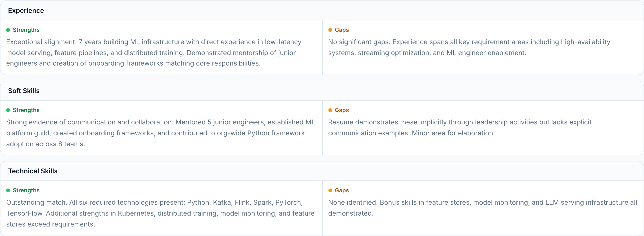Image resolution: width=644 pixels, height=236 pixels.
Task: Click the orange Gaps dot under Soft Skills
Action: (x=330, y=110)
